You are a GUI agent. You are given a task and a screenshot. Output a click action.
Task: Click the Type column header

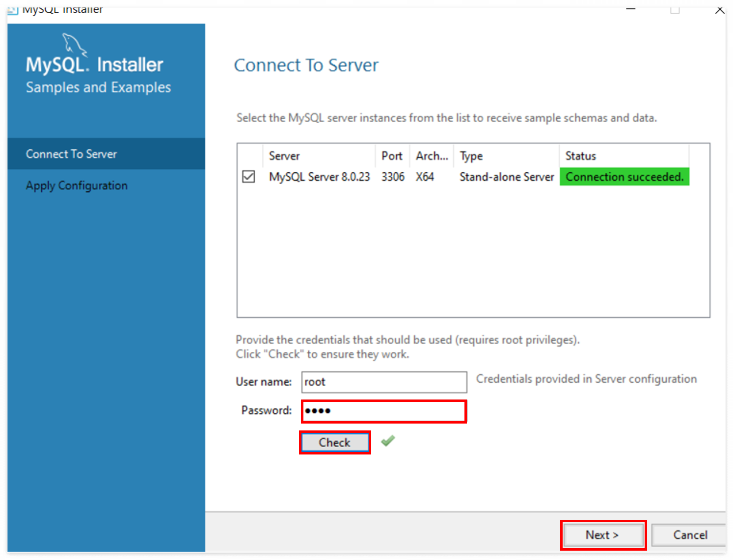(x=506, y=156)
